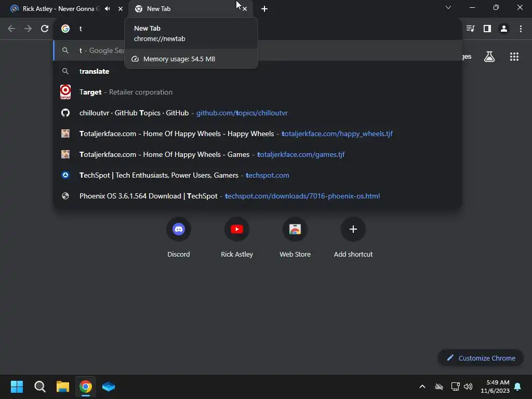The width and height of the screenshot is (532, 399).
Task: Click the techspot.com URL text
Action: [268, 176]
